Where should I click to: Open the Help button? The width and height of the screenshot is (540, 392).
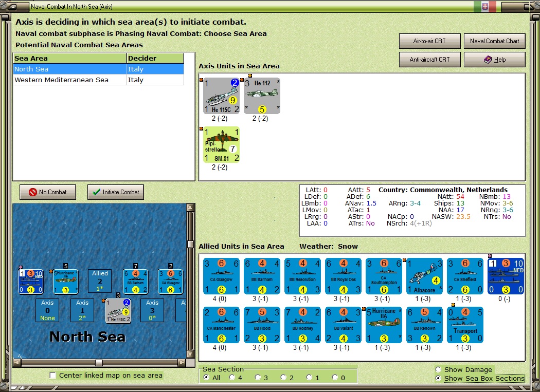tap(494, 60)
